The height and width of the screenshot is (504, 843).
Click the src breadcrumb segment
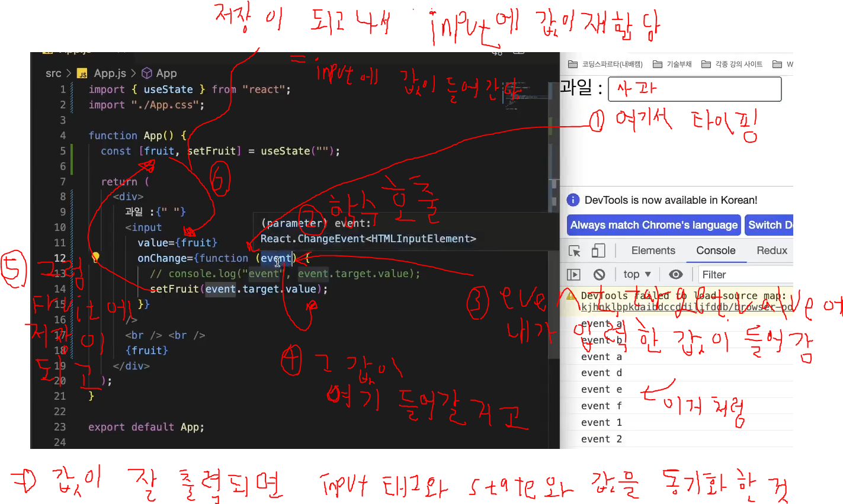pyautogui.click(x=53, y=73)
